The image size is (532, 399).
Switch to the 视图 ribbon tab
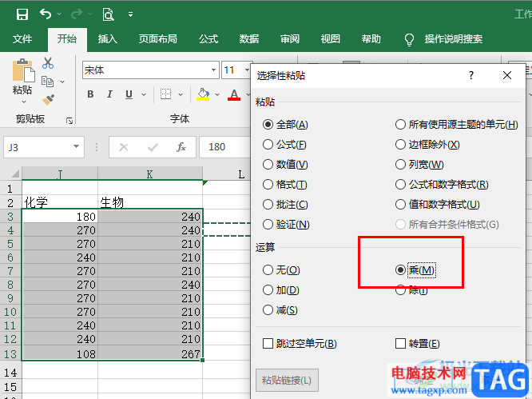331,39
